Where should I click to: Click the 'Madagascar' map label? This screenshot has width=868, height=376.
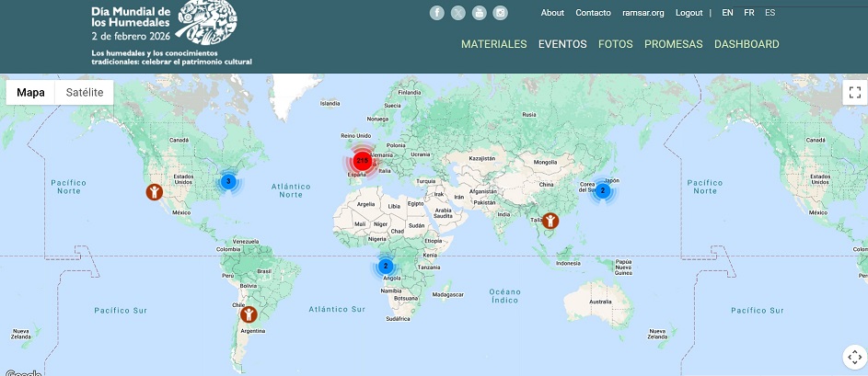pyautogui.click(x=448, y=295)
